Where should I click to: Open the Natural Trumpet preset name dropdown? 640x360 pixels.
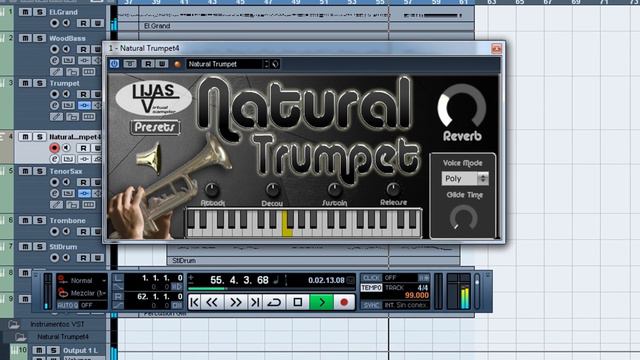[225, 64]
